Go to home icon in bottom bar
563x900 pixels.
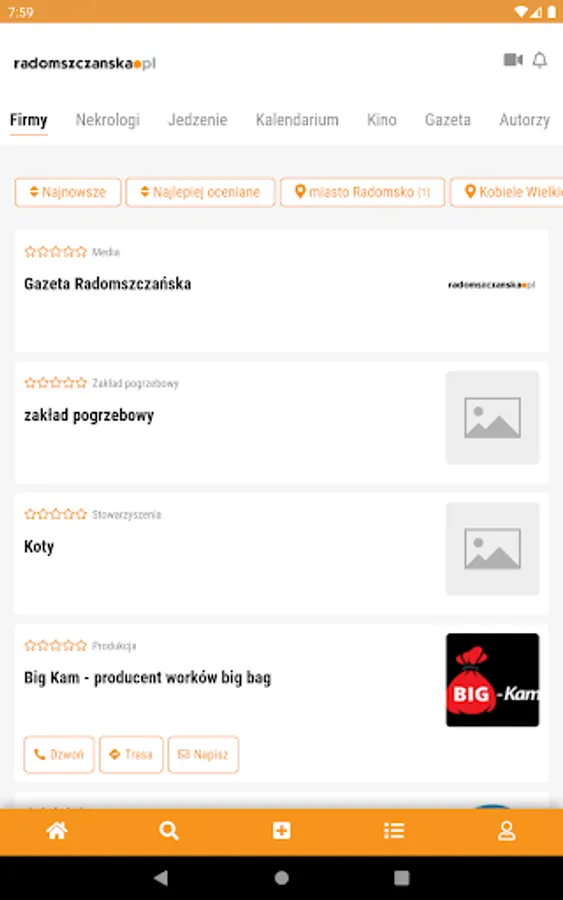point(57,830)
